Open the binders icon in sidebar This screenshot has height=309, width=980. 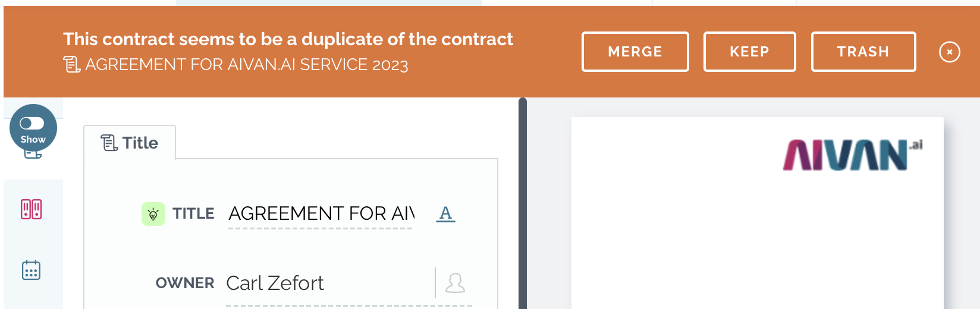[32, 209]
